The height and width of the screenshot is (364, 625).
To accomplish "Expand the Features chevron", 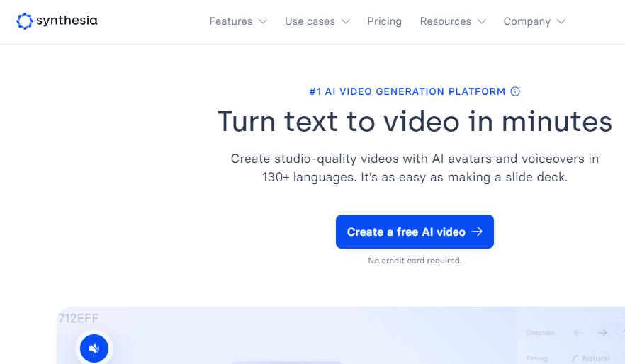I will [263, 22].
